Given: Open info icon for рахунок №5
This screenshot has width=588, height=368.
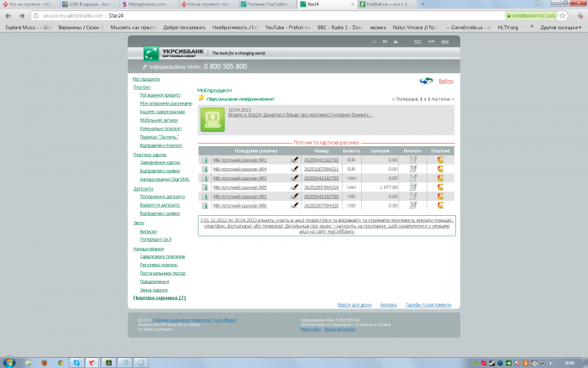Looking at the screenshot, I should coord(205,187).
